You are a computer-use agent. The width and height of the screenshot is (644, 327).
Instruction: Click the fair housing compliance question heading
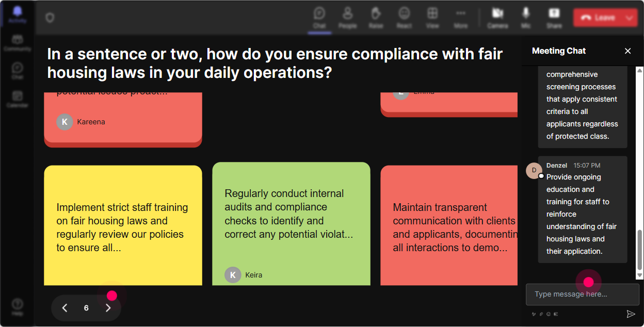click(x=275, y=63)
